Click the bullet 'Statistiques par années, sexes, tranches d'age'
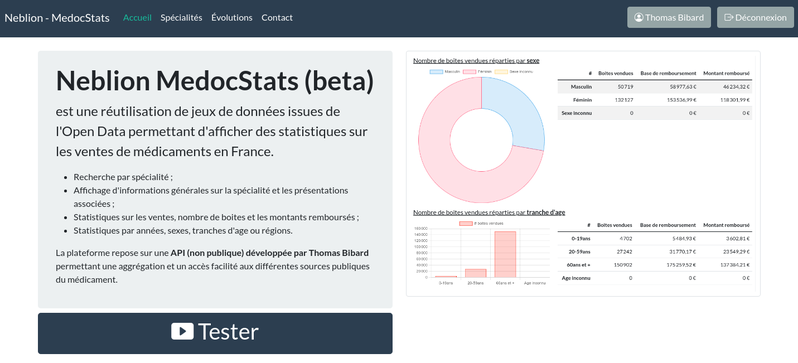This screenshot has width=798, height=363. coord(183,231)
